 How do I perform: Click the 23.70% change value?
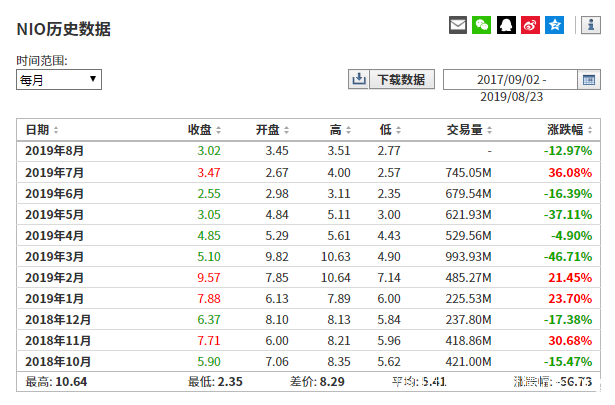tap(570, 299)
